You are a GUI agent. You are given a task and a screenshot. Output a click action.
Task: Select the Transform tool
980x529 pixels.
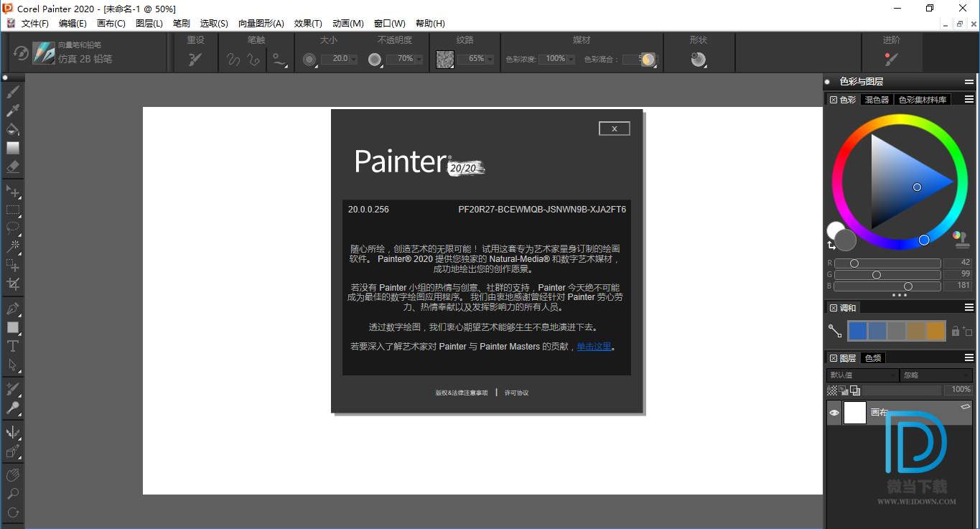[x=13, y=266]
